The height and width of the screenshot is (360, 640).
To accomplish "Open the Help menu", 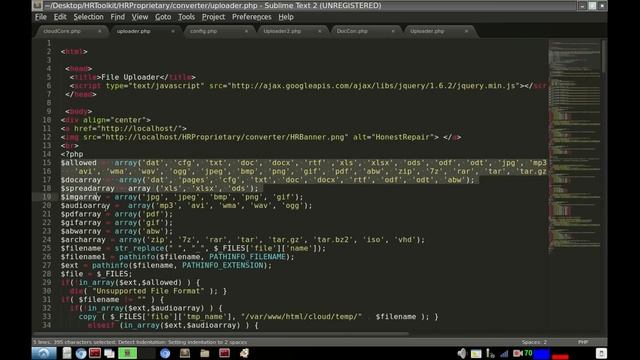I will pyautogui.click(x=286, y=17).
